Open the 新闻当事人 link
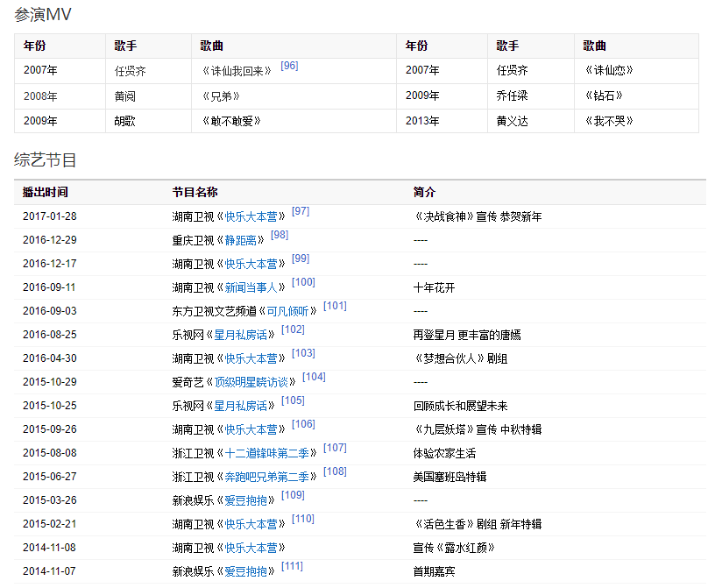715x588 pixels. [x=251, y=287]
